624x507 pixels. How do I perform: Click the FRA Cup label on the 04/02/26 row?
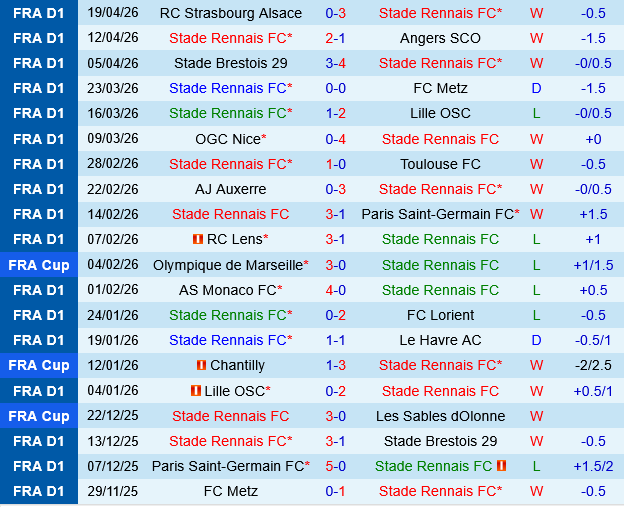click(39, 265)
